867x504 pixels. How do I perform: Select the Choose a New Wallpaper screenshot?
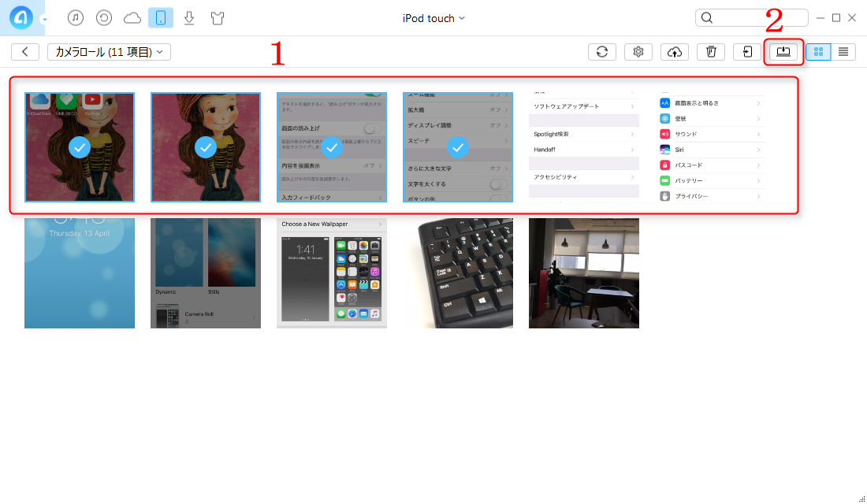tap(332, 273)
